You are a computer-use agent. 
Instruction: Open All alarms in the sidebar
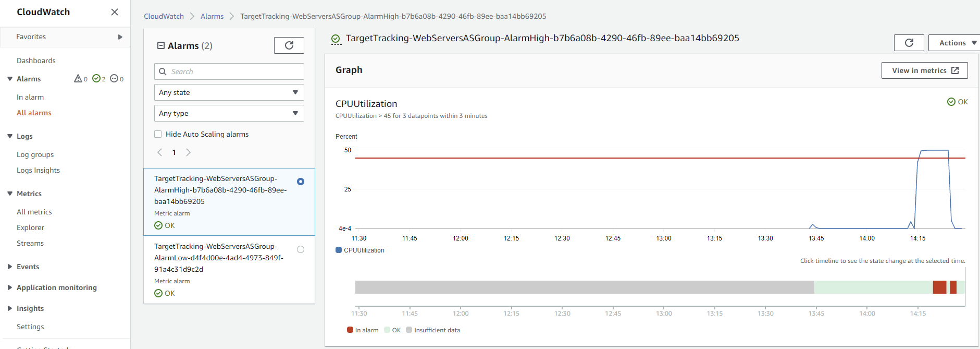pyautogui.click(x=34, y=113)
